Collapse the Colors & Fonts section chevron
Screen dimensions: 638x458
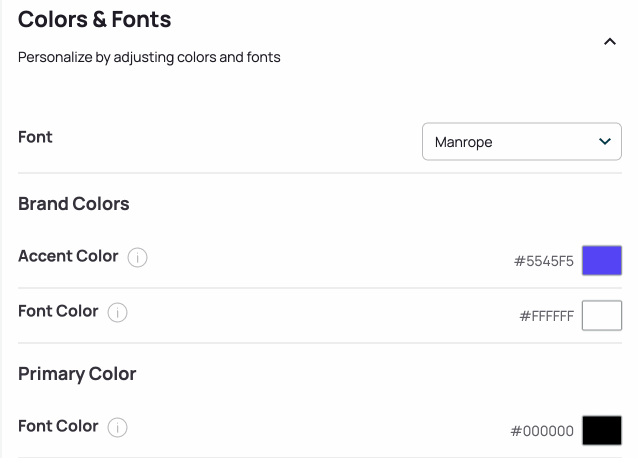click(x=610, y=41)
